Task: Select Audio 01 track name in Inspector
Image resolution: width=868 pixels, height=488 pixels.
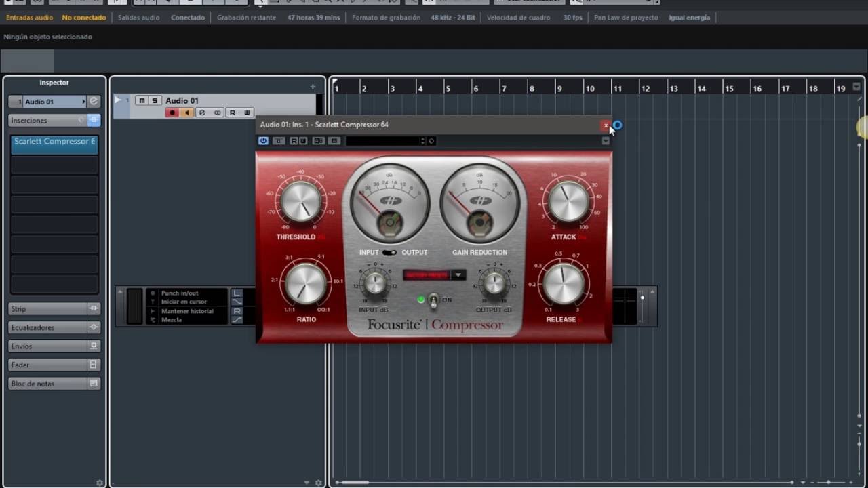Action: point(54,102)
